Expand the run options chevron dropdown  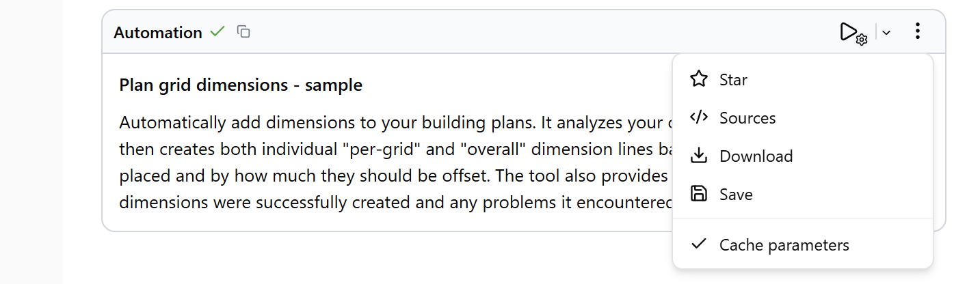(886, 33)
